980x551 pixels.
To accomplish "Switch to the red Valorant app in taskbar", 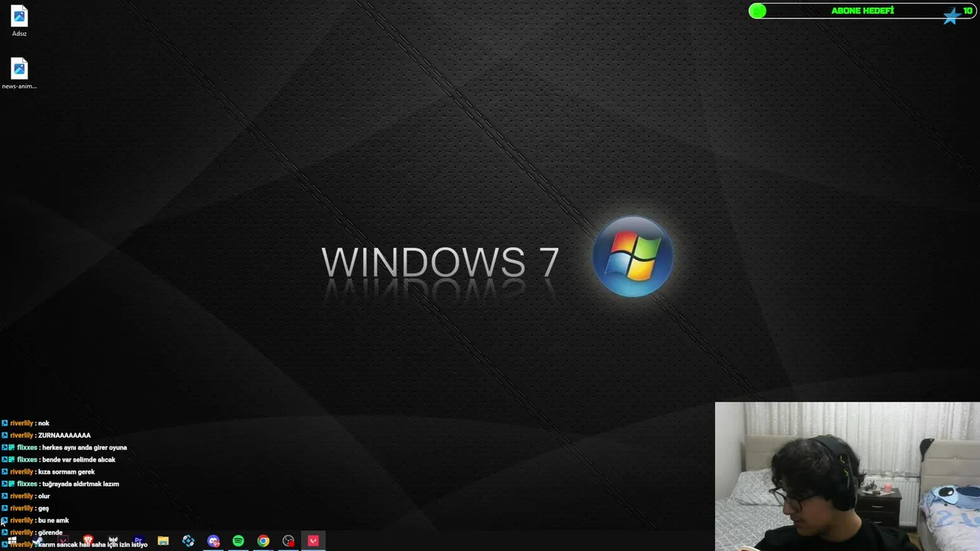I will click(x=313, y=540).
